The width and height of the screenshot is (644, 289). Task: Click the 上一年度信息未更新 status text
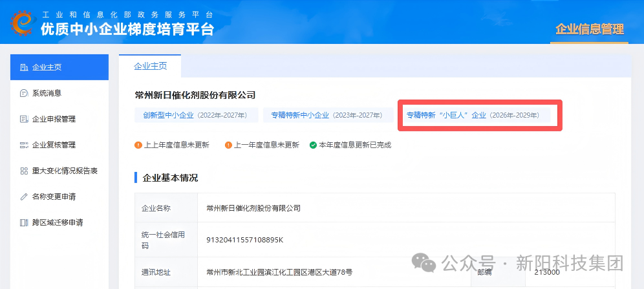266,145
